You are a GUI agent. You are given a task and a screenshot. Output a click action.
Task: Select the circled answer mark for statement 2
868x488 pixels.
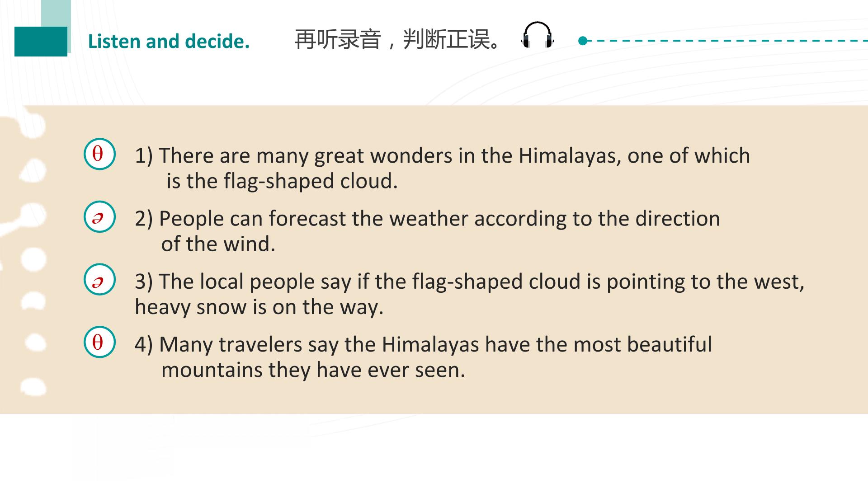[x=99, y=217]
